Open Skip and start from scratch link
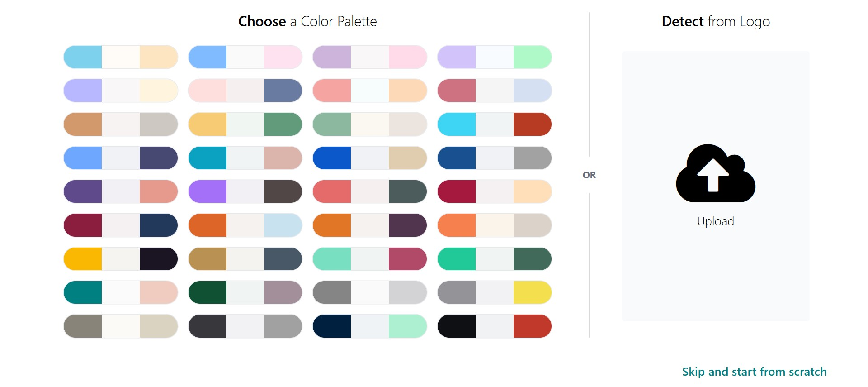The height and width of the screenshot is (387, 868). coord(754,372)
